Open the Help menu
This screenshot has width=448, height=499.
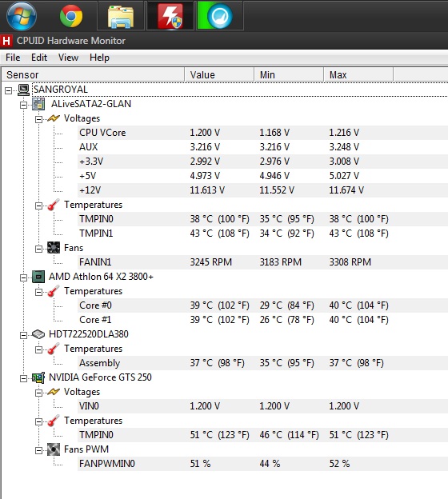click(x=99, y=58)
